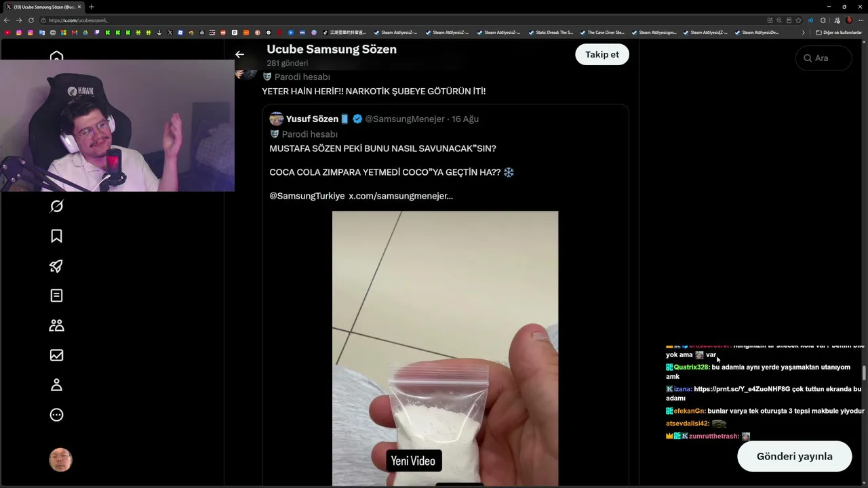Open the X bookmark in bookmarks bar
Image resolution: width=868 pixels, height=488 pixels.
[170, 33]
